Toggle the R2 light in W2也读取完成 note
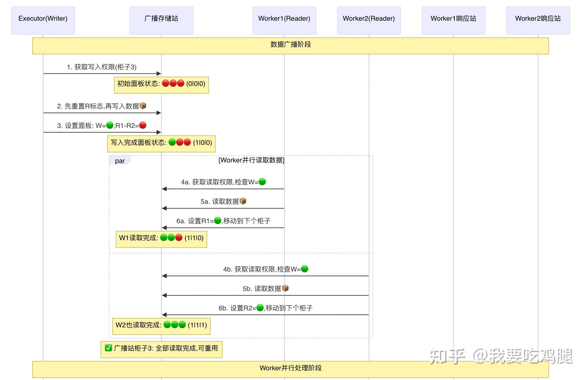This screenshot has height=380, width=588. coord(182,325)
